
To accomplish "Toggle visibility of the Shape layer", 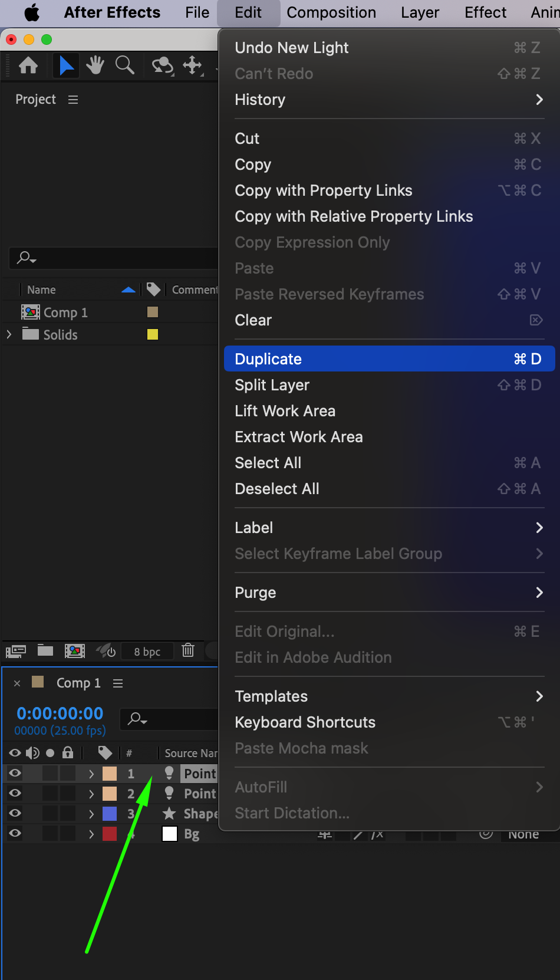I will [x=15, y=813].
